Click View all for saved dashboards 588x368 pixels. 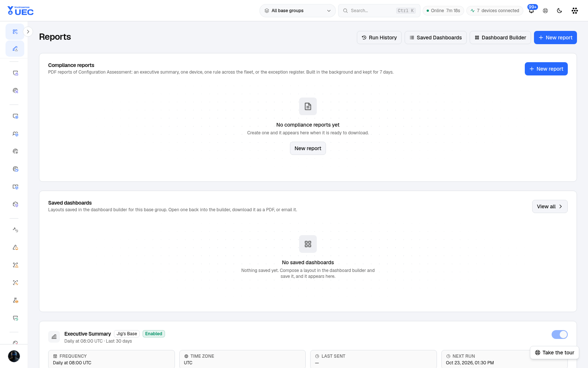pyautogui.click(x=550, y=206)
